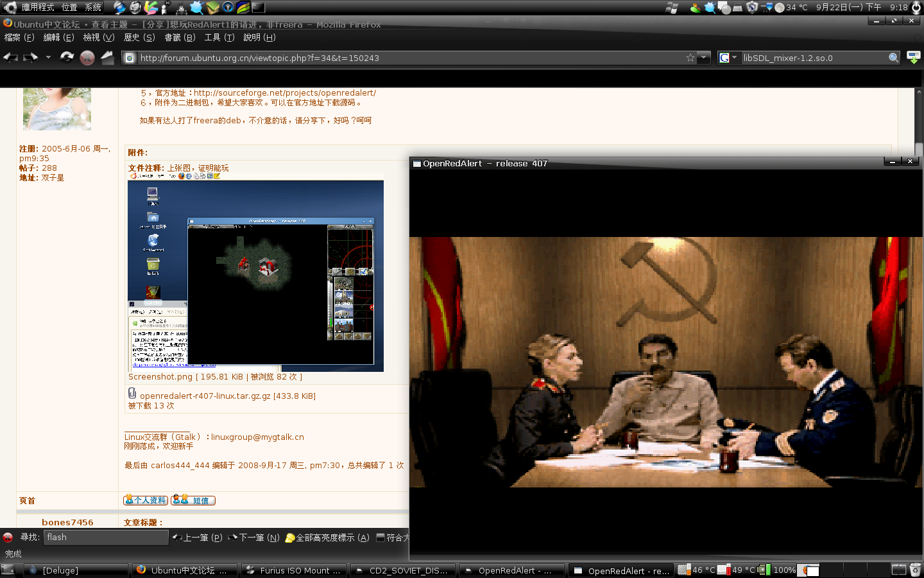
Task: Launch the green book panel launcher
Action: click(212, 8)
